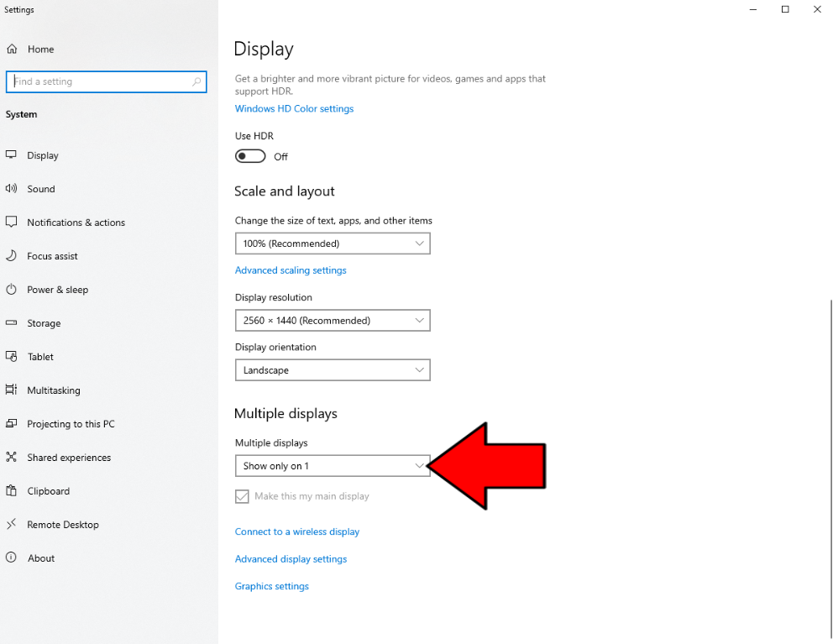833x644 pixels.
Task: Return to Settings Home
Action: point(40,49)
